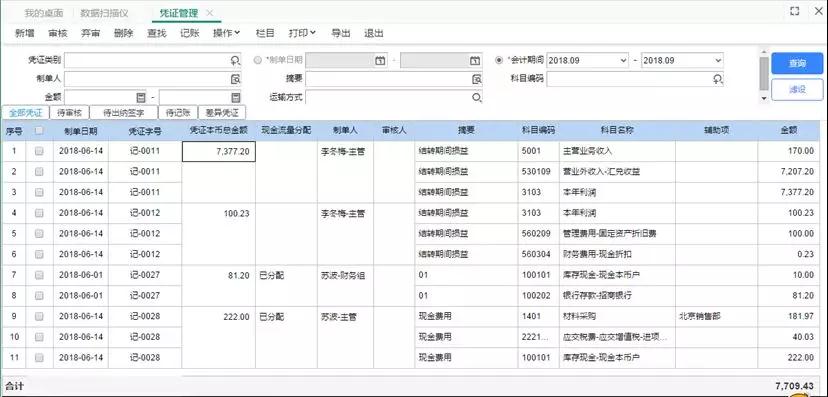Viewport: 828px width, 397px height.
Task: Check the checkbox for row 9
Action: [39, 316]
